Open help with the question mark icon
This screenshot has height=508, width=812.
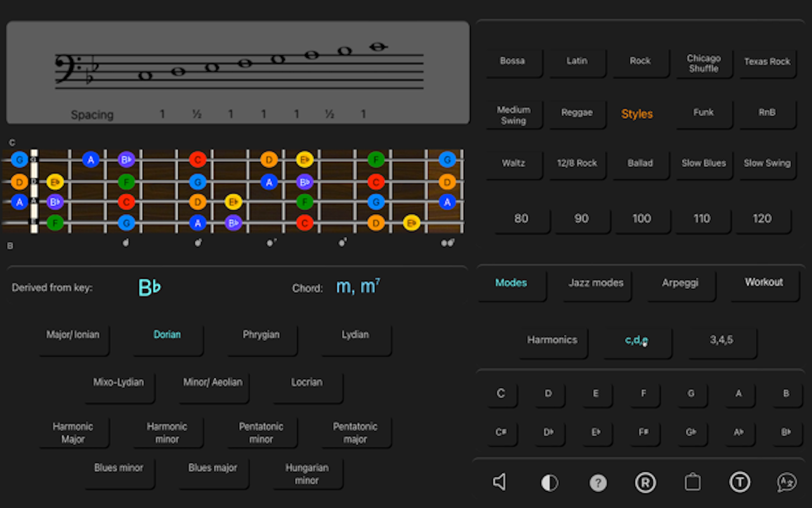pyautogui.click(x=598, y=483)
